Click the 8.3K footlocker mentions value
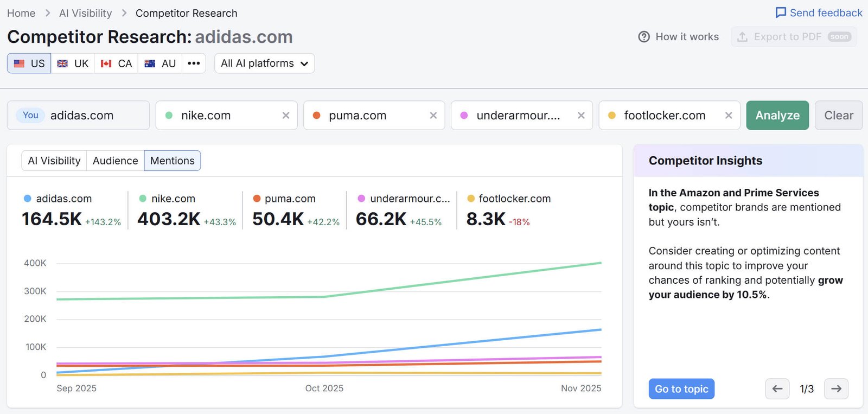The height and width of the screenshot is (414, 868). pos(486,219)
